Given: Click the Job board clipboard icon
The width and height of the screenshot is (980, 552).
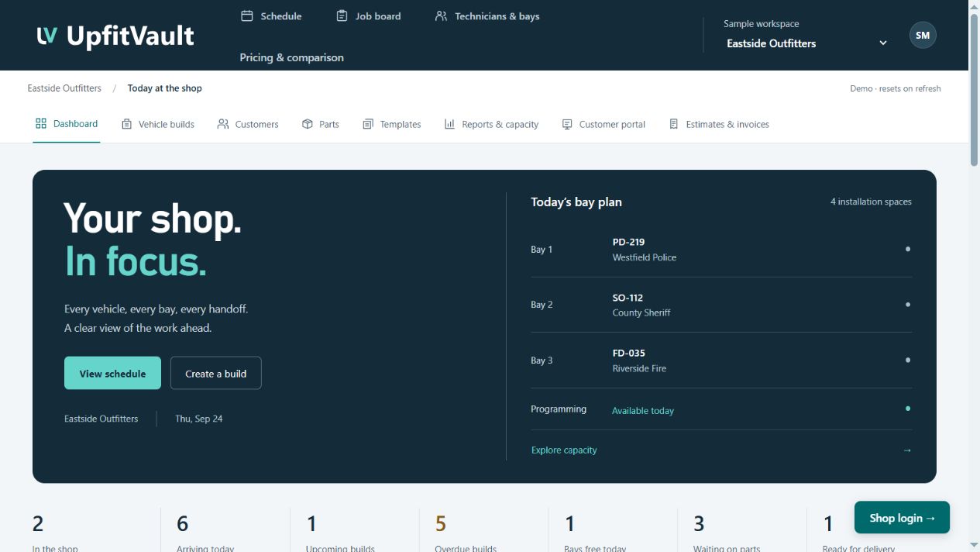Looking at the screenshot, I should tap(342, 16).
